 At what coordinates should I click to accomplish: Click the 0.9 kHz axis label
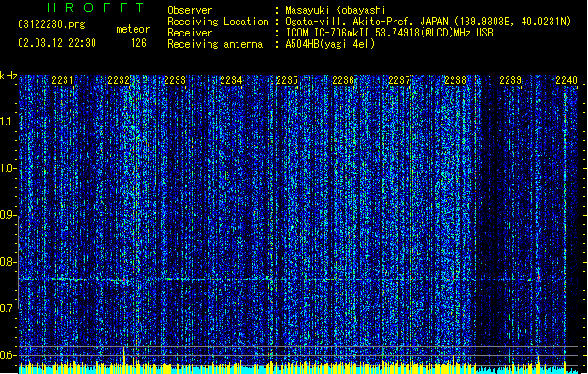(x=7, y=215)
